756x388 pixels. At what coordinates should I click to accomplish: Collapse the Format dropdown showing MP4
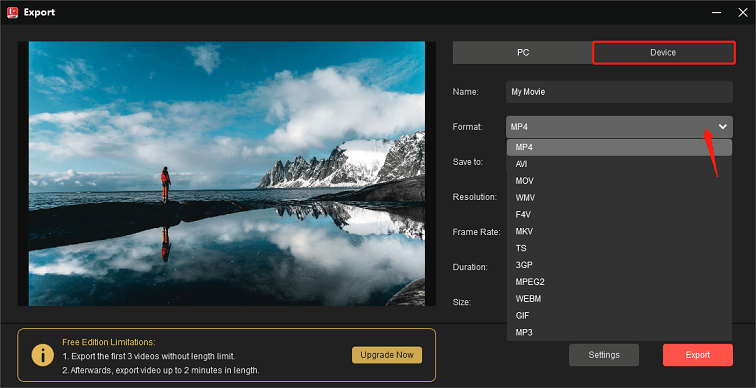tap(619, 127)
